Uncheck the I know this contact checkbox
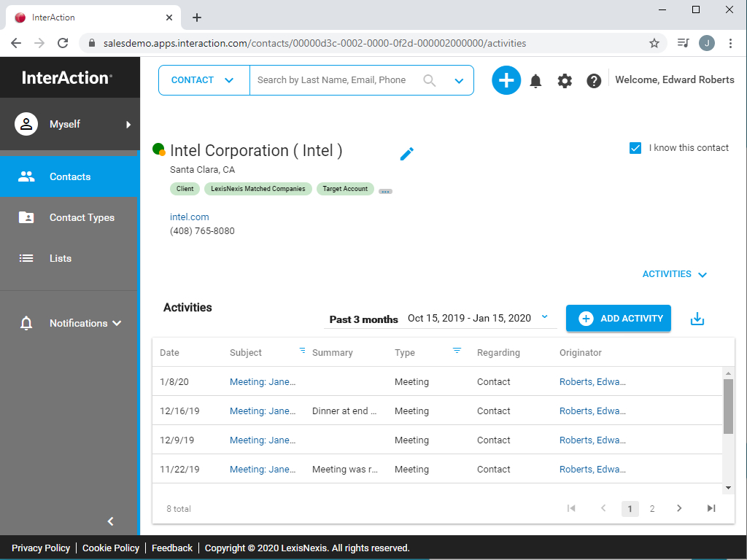747x560 pixels. point(635,148)
